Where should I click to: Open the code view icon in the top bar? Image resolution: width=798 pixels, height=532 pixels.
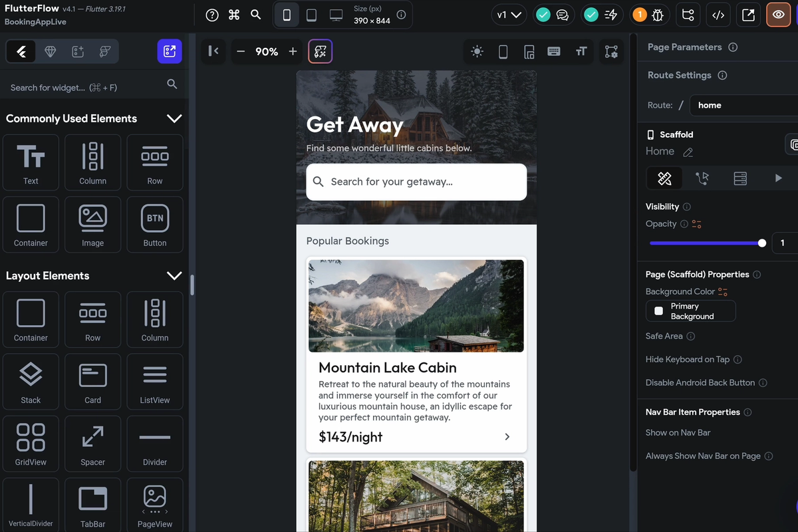(718, 14)
